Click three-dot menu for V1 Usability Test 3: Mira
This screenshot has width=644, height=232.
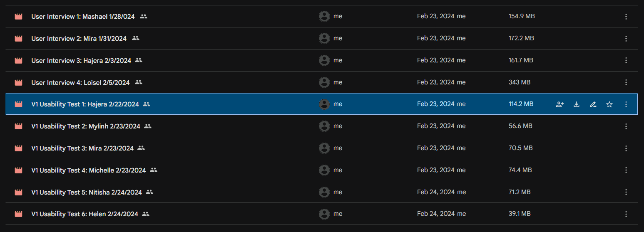tap(626, 148)
